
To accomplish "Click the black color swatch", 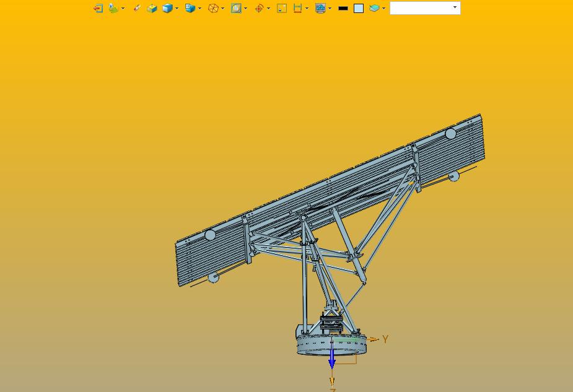I will coord(343,9).
